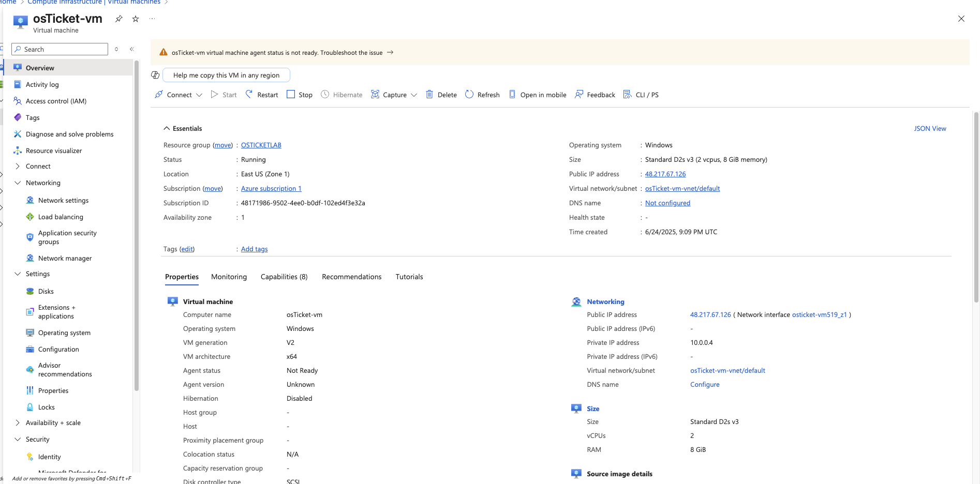Screen dimensions: 980x484
Task: Open Access control (IAM)
Action: (56, 101)
